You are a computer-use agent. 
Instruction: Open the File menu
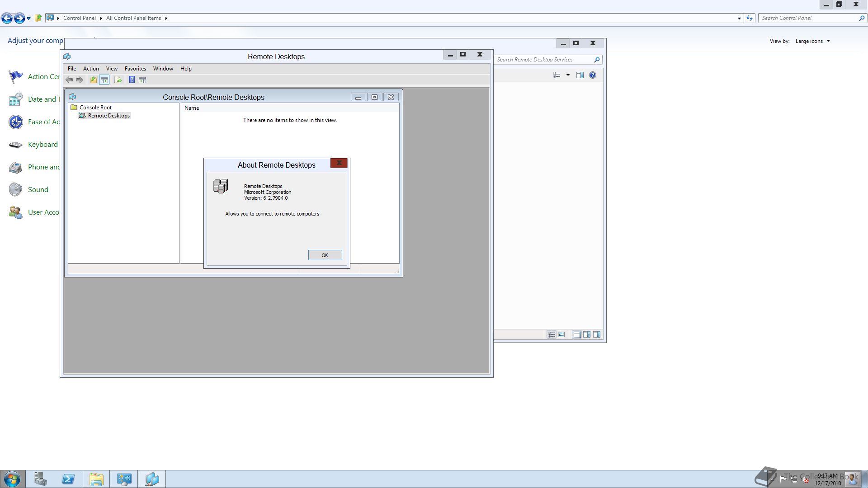pyautogui.click(x=72, y=69)
